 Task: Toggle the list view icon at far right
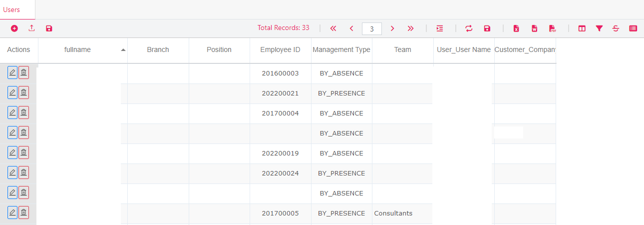(x=633, y=28)
